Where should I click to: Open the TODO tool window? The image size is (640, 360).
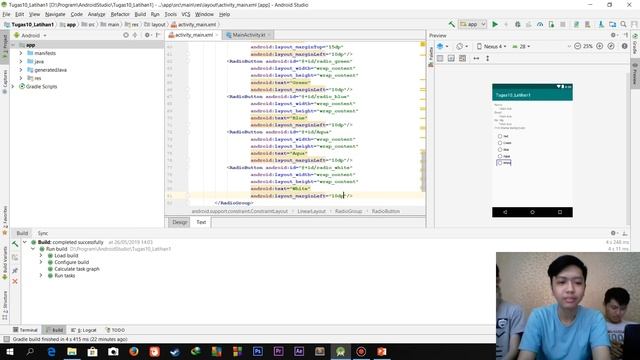(115, 330)
